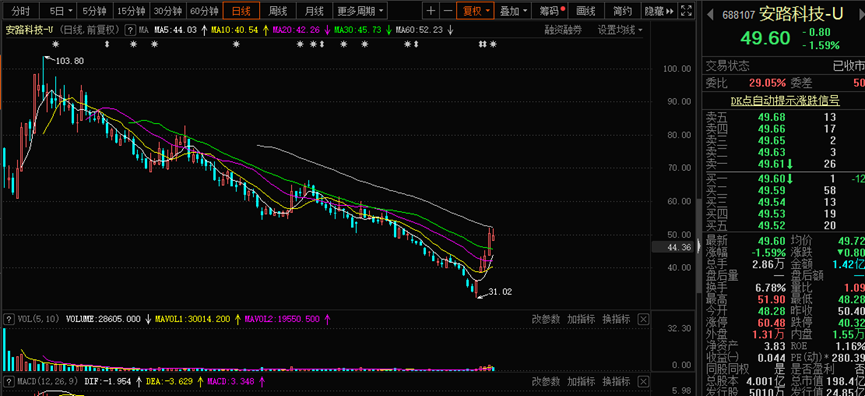Click the green MA30:45.73 label

(x=358, y=30)
